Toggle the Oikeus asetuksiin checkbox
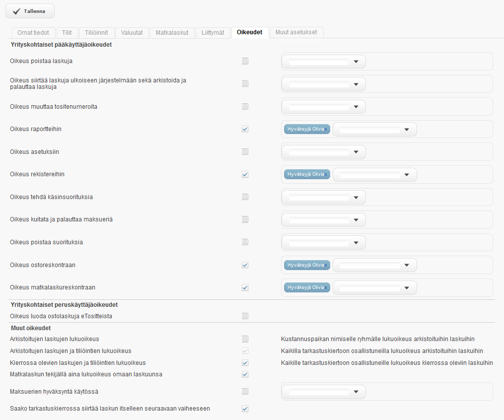 245,151
